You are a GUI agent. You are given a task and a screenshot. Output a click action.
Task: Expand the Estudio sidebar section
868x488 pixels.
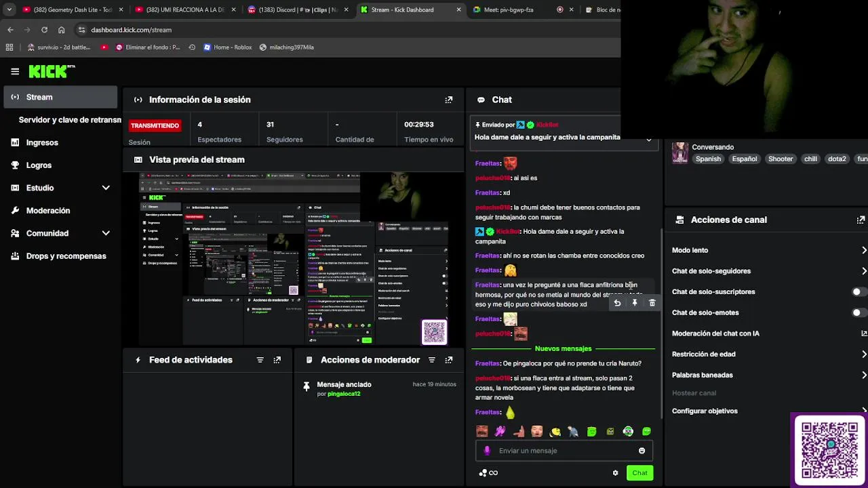point(106,188)
